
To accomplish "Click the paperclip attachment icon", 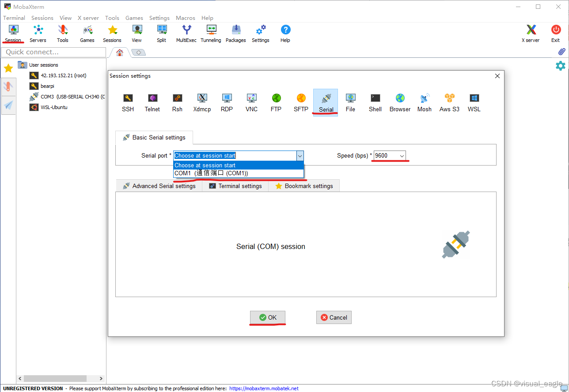I will [562, 52].
